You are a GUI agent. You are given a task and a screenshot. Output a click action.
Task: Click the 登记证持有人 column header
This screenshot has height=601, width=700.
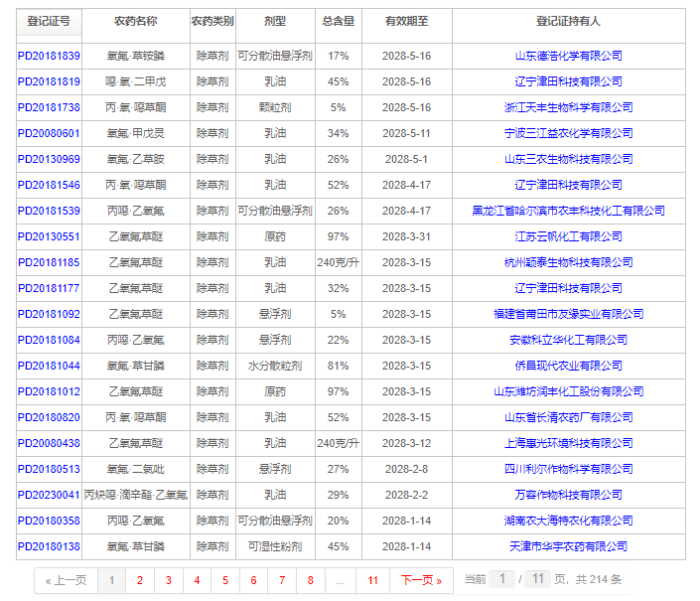(x=568, y=22)
